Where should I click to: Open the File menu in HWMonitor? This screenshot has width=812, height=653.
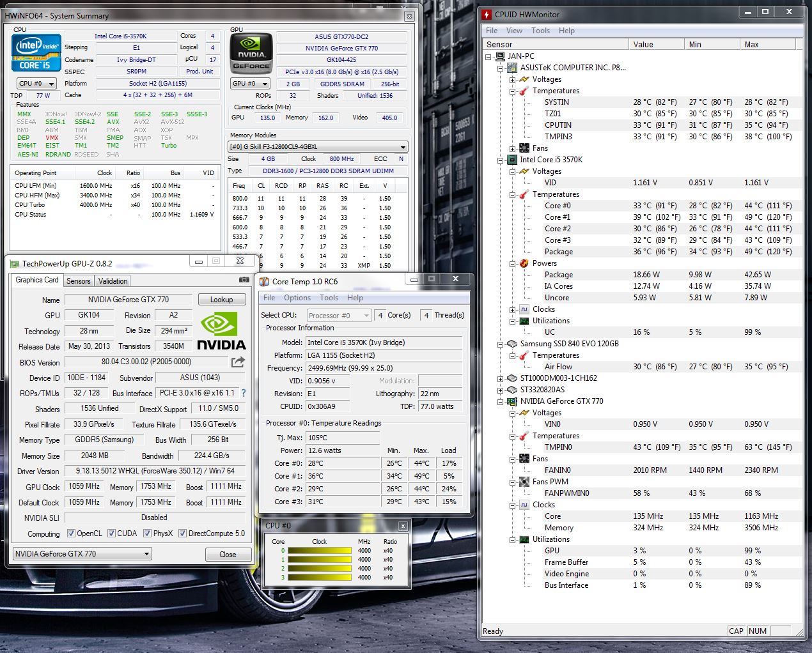coord(492,31)
